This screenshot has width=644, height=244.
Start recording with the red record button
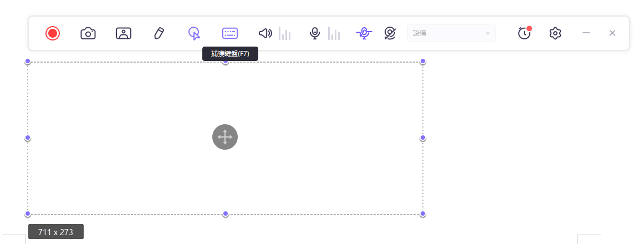53,33
